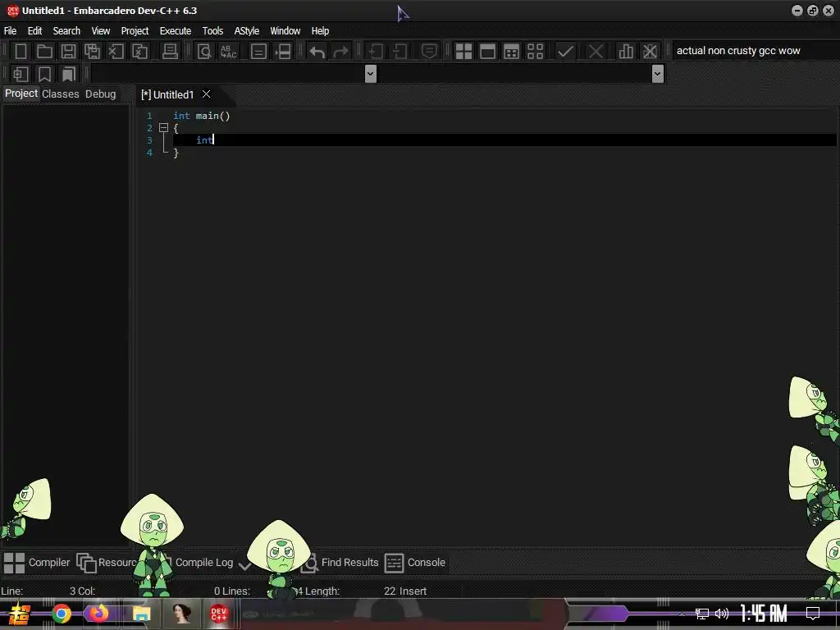
Task: Open the Profile analysis bar chart icon
Action: pos(626,52)
